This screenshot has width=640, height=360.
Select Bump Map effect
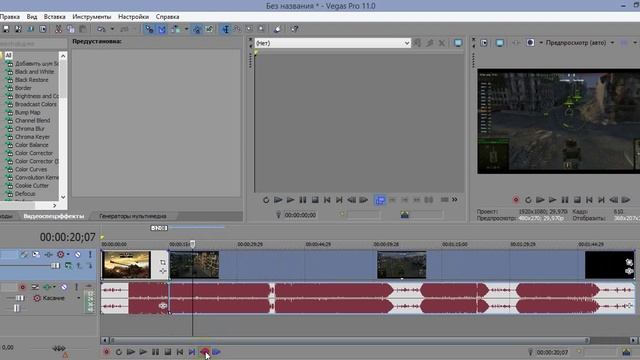(27, 112)
